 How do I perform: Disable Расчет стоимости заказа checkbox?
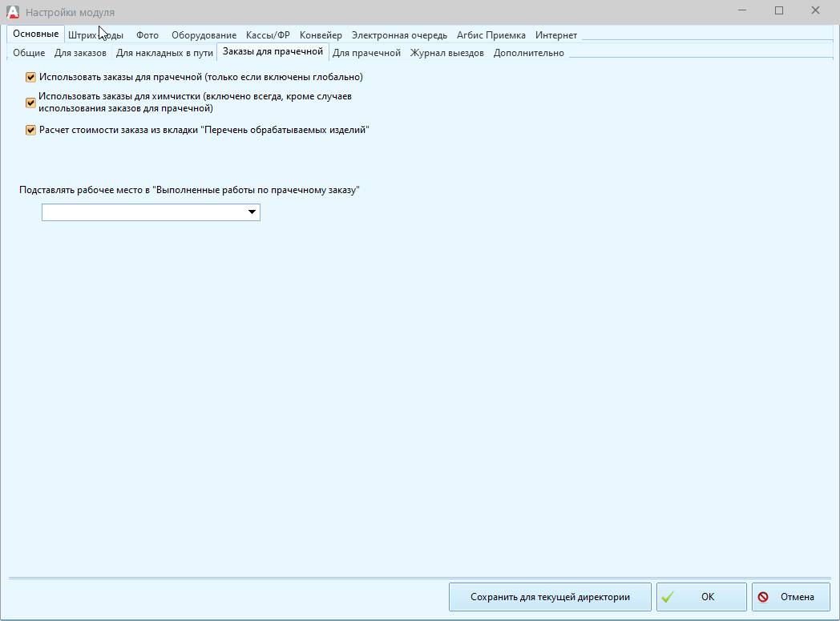31,130
